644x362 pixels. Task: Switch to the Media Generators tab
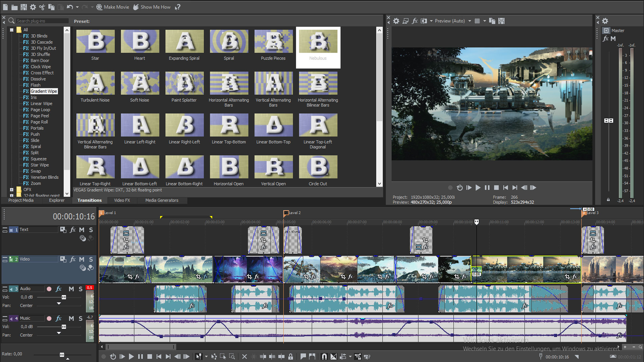(x=162, y=200)
